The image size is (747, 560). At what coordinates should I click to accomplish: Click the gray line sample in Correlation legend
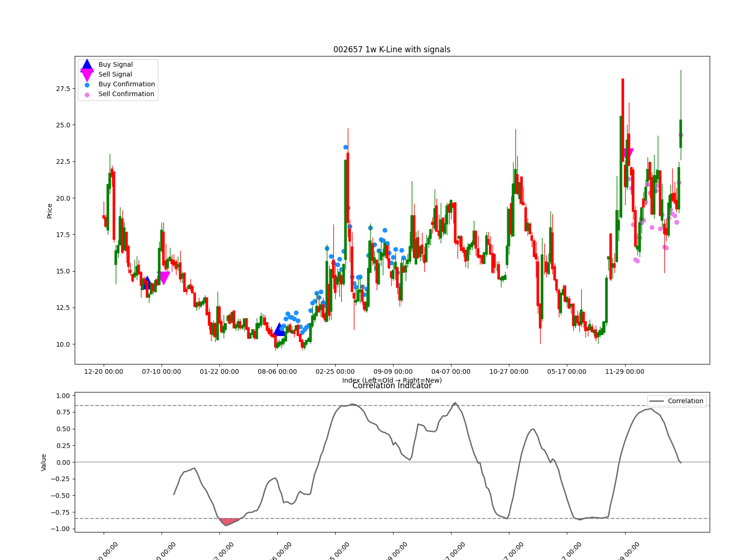pos(656,401)
